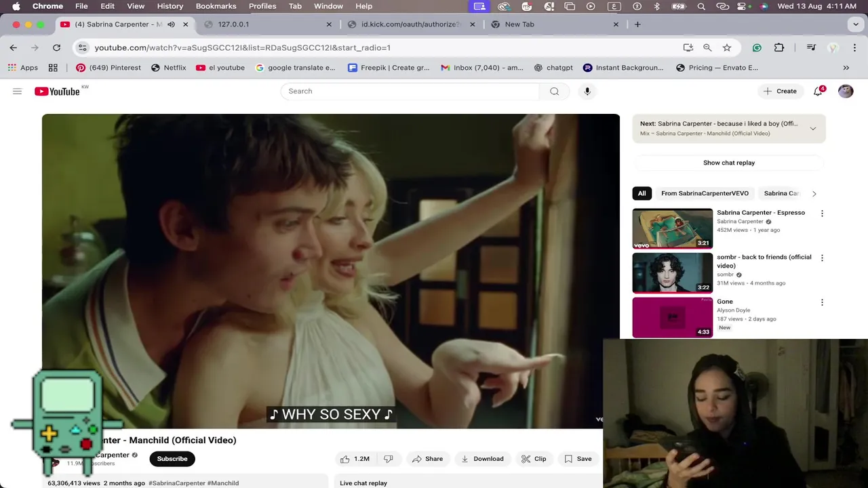Mute the Sabrina Carpenter tab audio icon
Image resolution: width=868 pixels, height=488 pixels.
171,24
